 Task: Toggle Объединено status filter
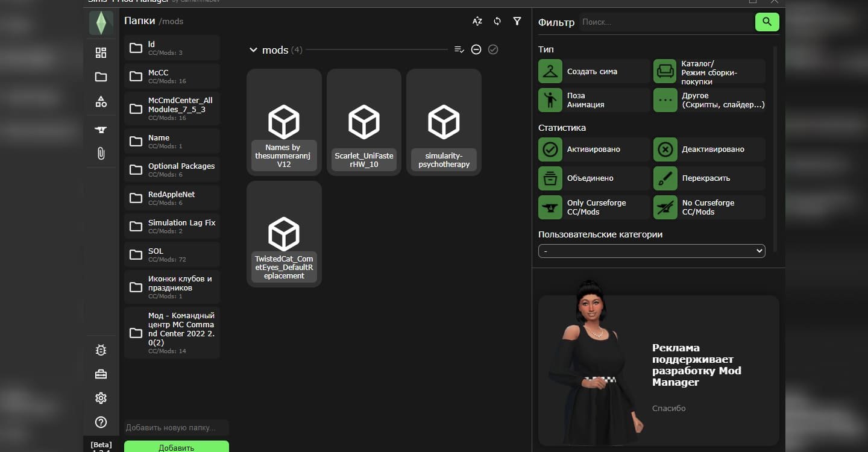[x=594, y=178]
